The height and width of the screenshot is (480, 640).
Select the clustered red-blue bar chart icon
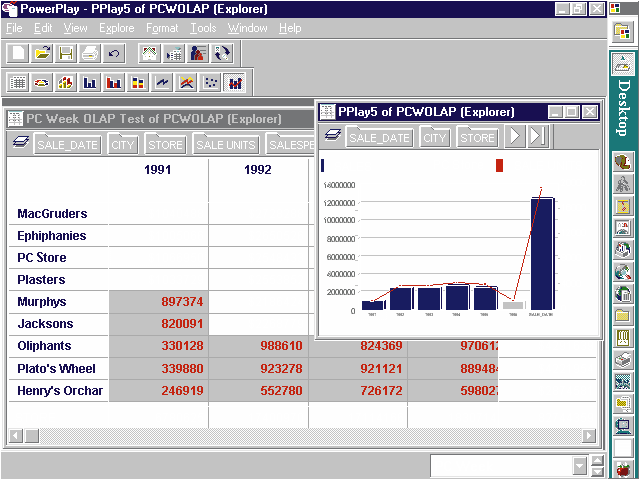click(114, 83)
